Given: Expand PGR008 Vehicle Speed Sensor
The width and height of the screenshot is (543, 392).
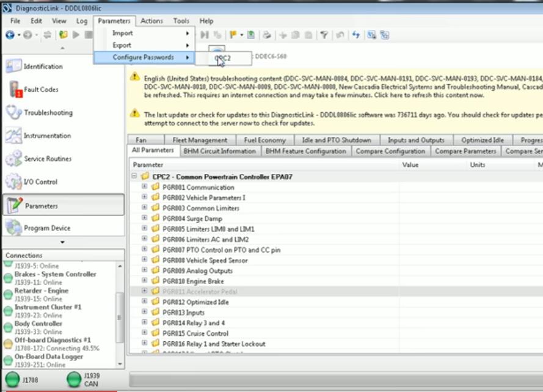Looking at the screenshot, I should point(144,260).
